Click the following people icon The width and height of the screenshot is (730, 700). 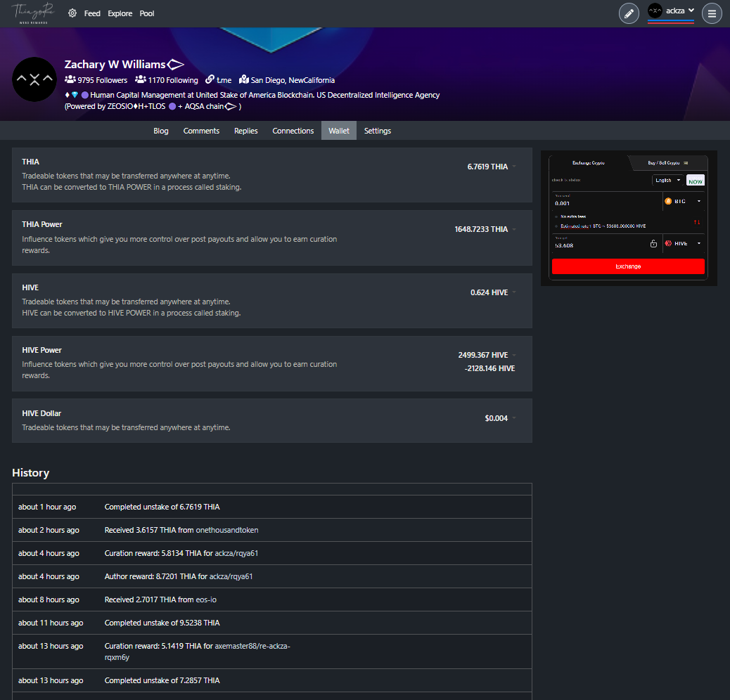pyautogui.click(x=141, y=79)
